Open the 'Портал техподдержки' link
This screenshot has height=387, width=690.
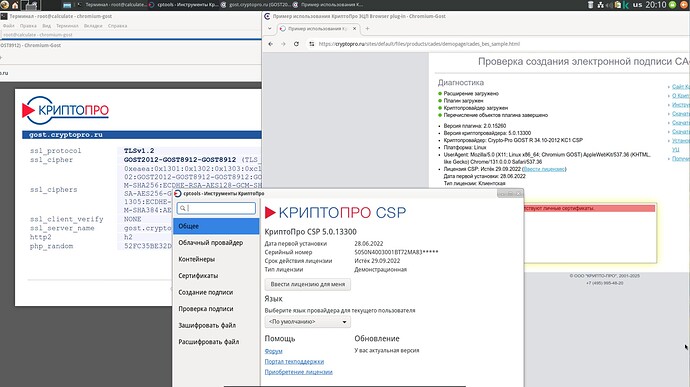[x=294, y=361]
